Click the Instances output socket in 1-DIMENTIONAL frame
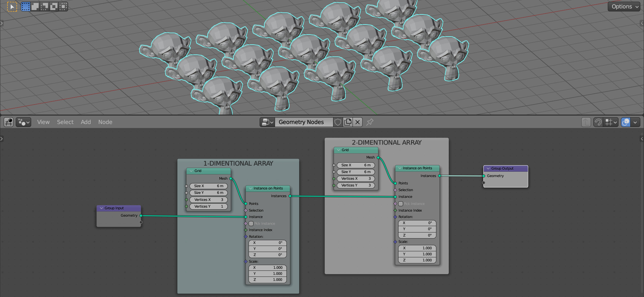644x297 pixels. tap(290, 196)
